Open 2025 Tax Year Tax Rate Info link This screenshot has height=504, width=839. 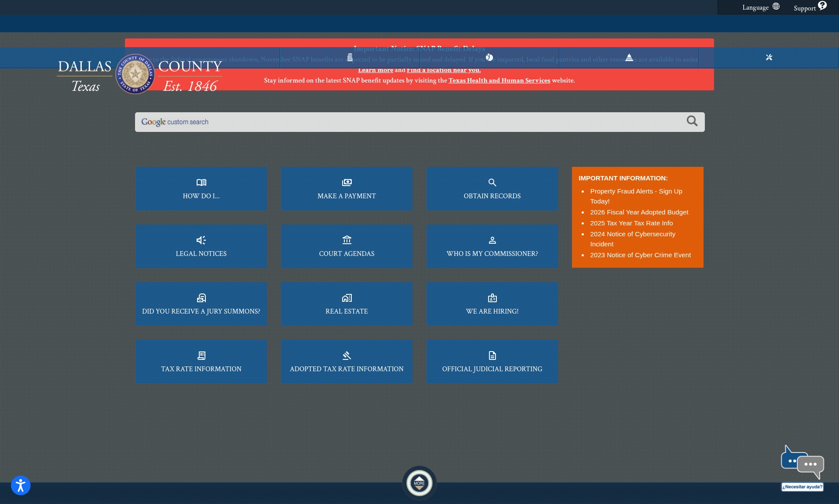coord(631,223)
